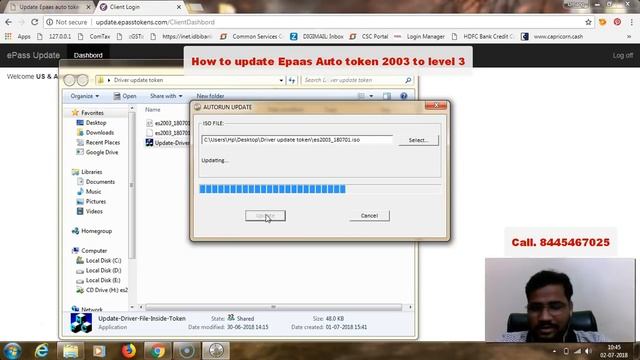The height and width of the screenshot is (360, 640).
Task: Select CD Drive (H:) in navigation pane
Action: [x=102, y=290]
